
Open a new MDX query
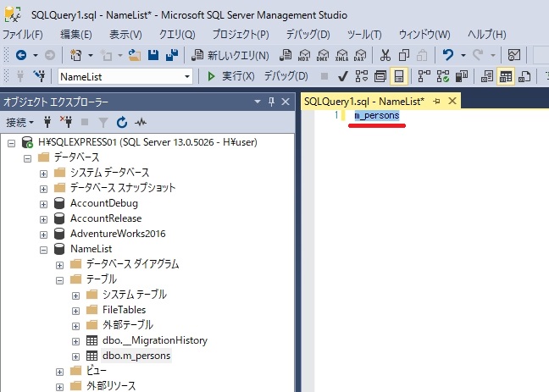tap(304, 55)
